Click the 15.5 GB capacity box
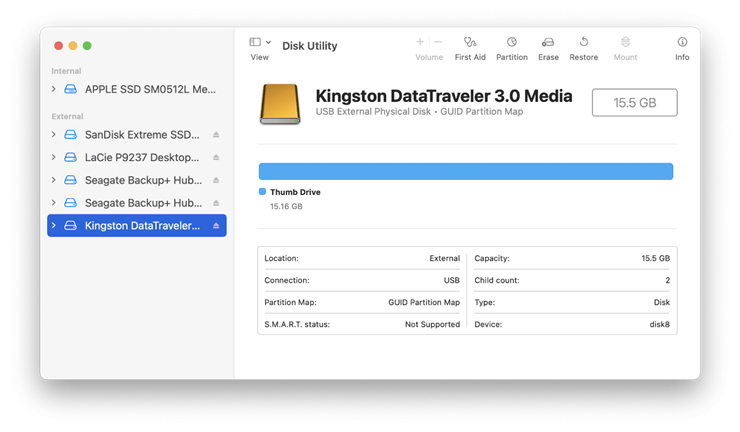This screenshot has height=432, width=740. pos(635,102)
